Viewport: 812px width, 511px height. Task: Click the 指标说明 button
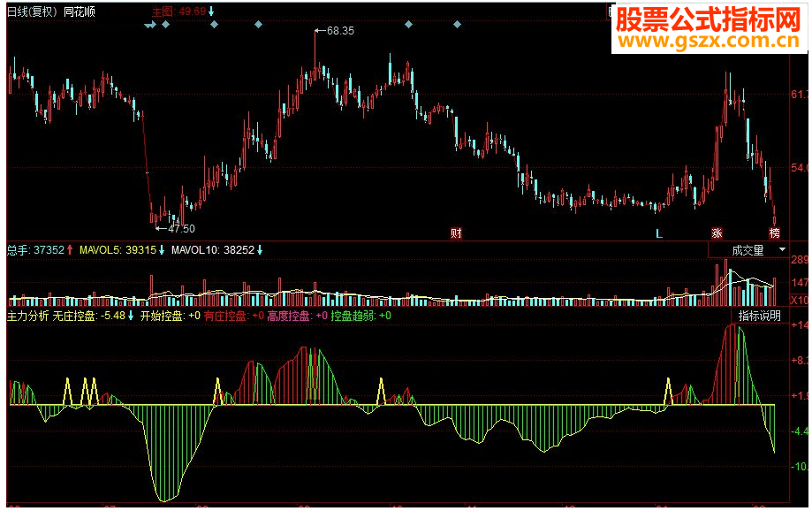click(759, 316)
